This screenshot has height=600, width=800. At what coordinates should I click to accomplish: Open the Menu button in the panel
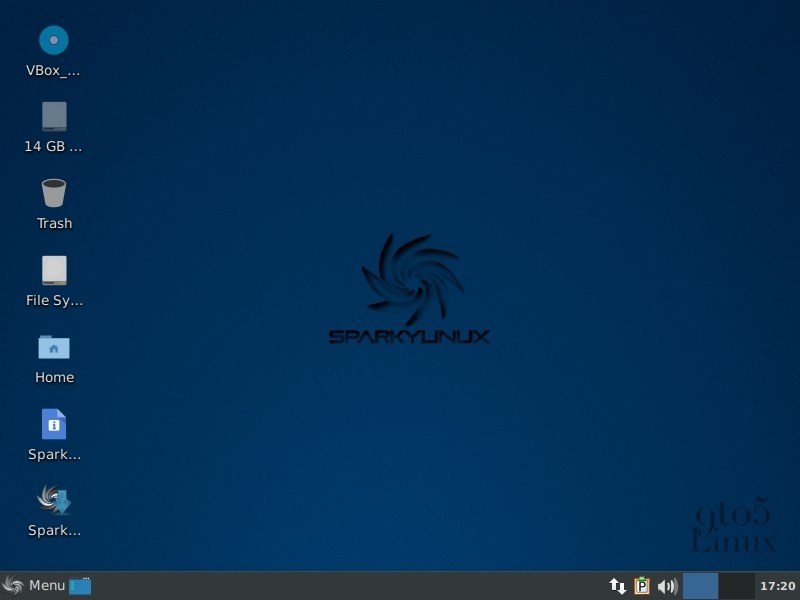click(x=34, y=585)
